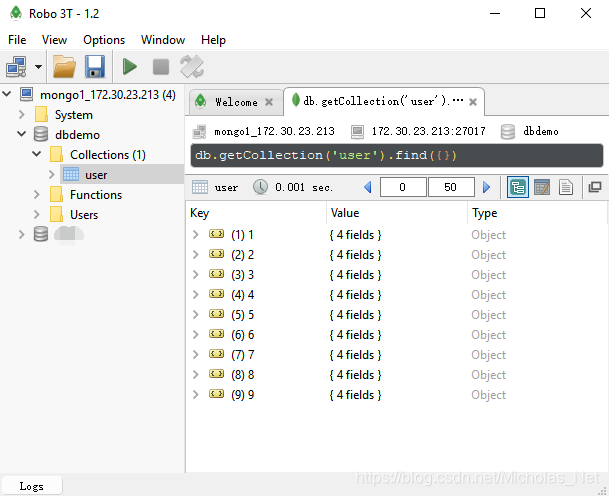The height and width of the screenshot is (496, 609).
Task: Select Collections (1) folder
Action: click(x=108, y=155)
